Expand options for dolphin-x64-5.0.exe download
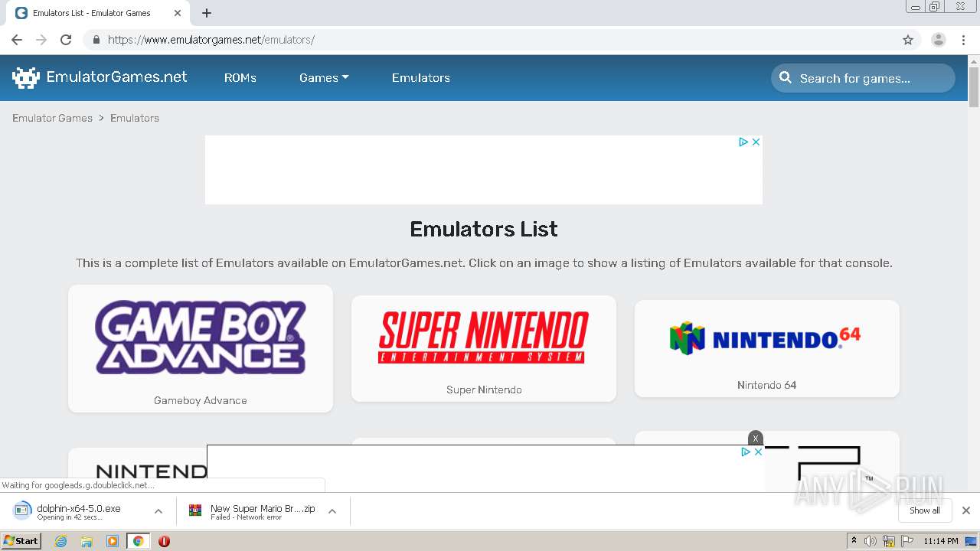This screenshot has height=551, width=980. pyautogui.click(x=158, y=511)
